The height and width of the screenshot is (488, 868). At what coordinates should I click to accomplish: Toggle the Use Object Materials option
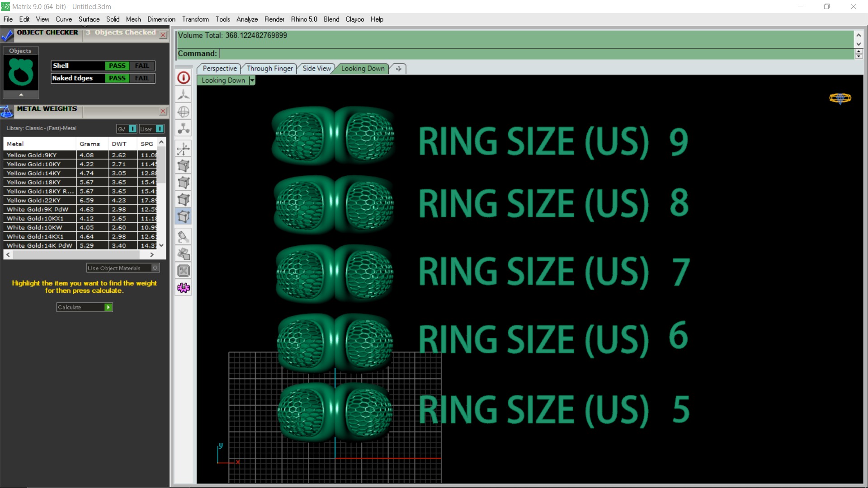point(155,268)
